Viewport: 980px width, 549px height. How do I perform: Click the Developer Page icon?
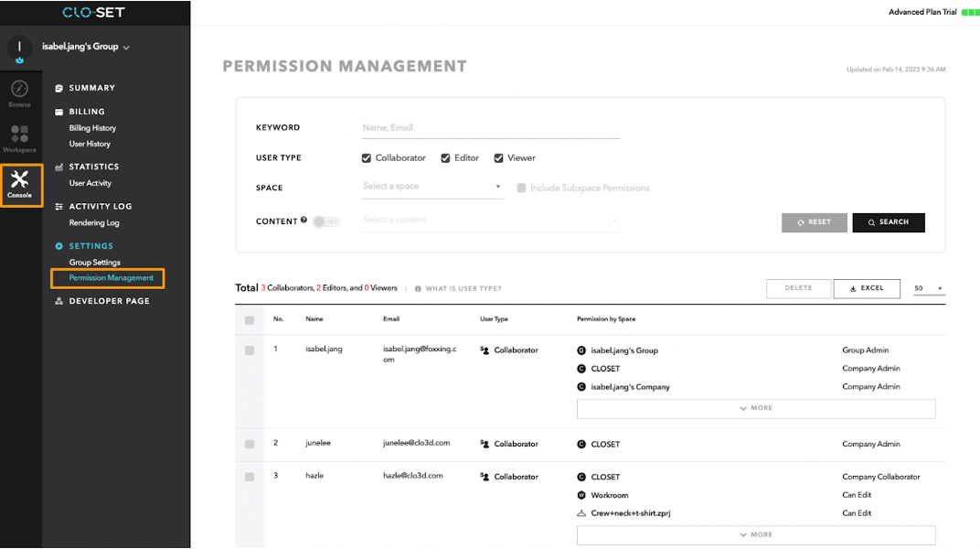(59, 300)
